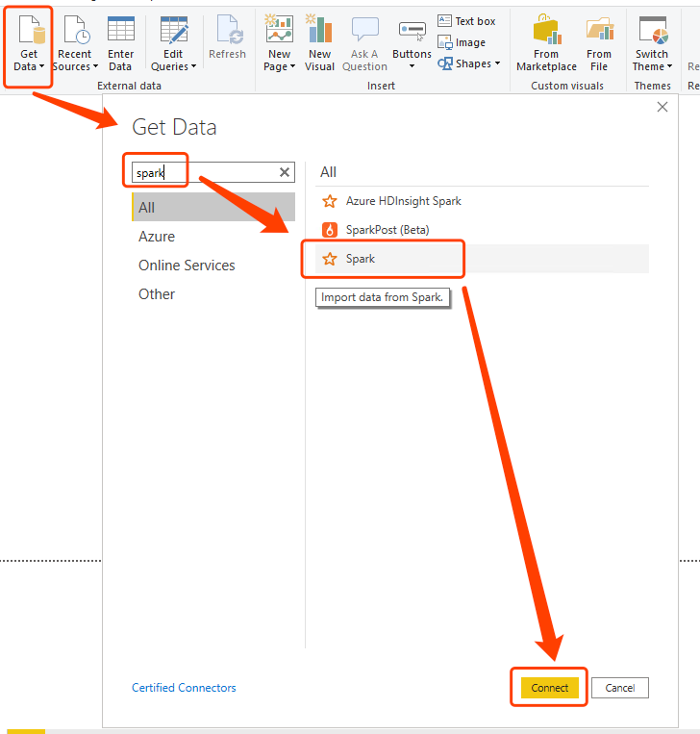Click the Enter Data table icon
Screen dimensions: 700x734
121,29
